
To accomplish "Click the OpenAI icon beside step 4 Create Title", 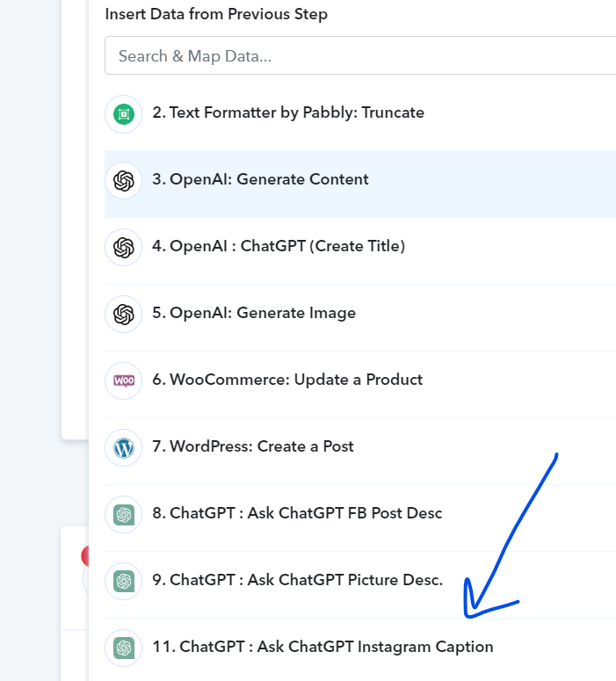I will 124,248.
